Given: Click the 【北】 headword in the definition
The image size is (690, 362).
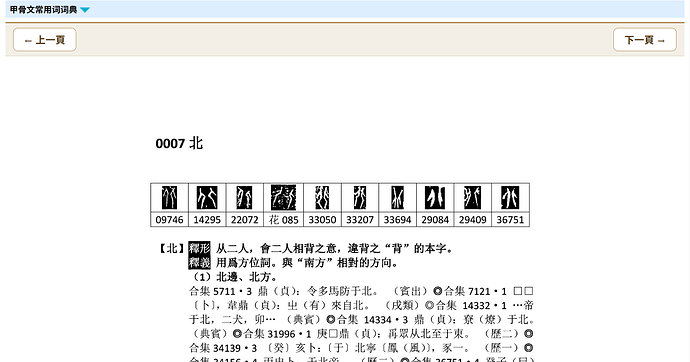Looking at the screenshot, I should tap(171, 249).
